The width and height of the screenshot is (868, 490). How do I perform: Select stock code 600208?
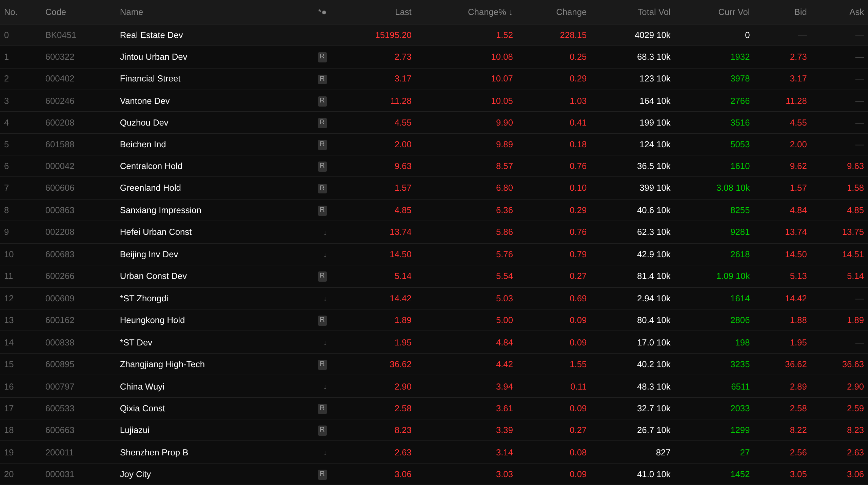pos(60,122)
